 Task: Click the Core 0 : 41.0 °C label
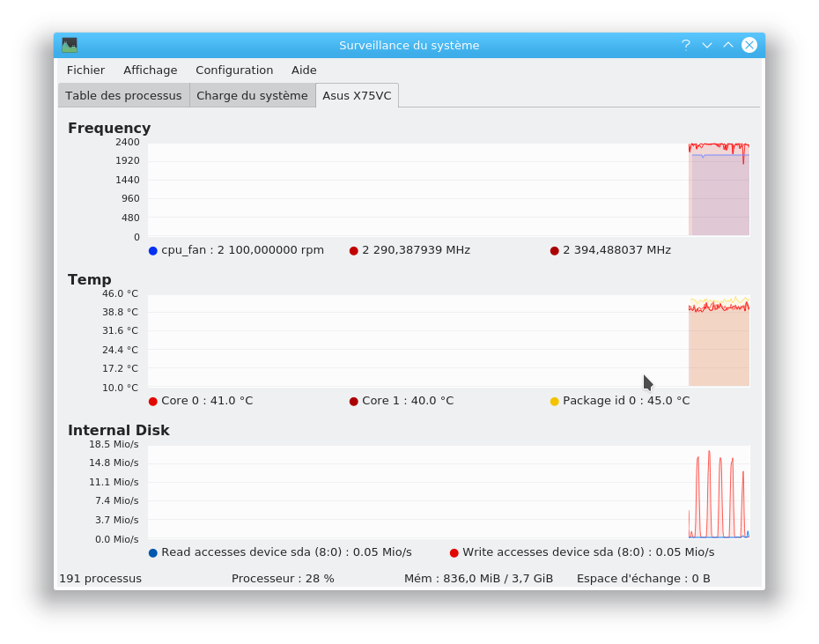click(x=207, y=401)
